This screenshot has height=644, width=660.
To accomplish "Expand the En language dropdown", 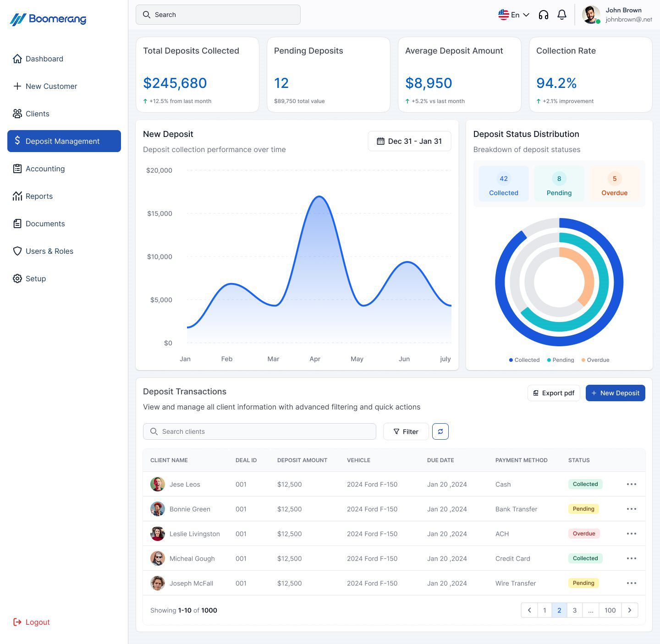I will (514, 15).
